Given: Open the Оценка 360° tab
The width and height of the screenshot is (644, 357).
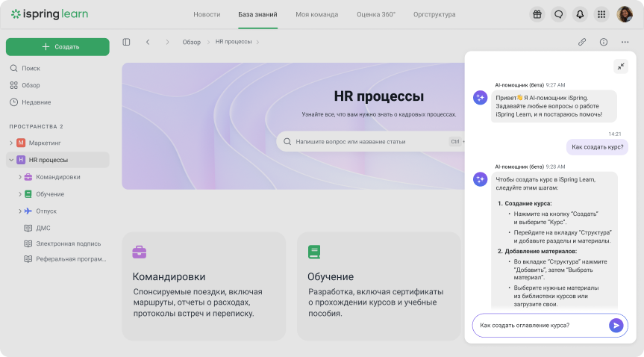Looking at the screenshot, I should (x=376, y=14).
